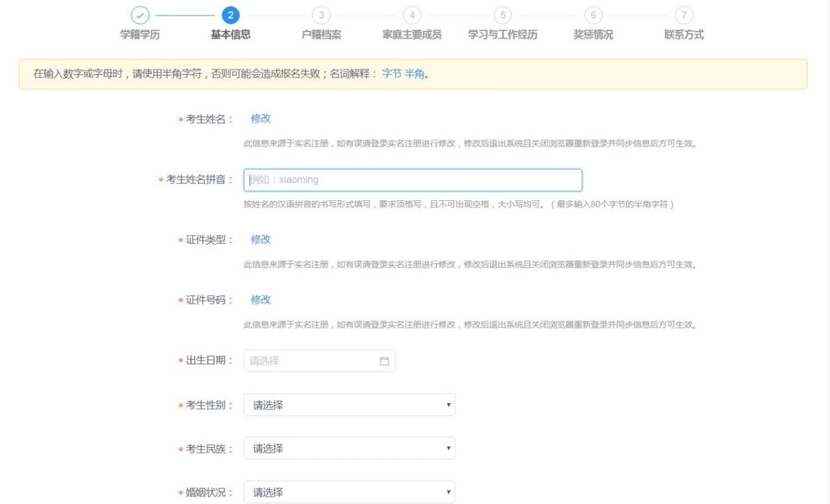The image size is (830, 504).
Task: Click the step 5 circle icon
Action: [503, 15]
